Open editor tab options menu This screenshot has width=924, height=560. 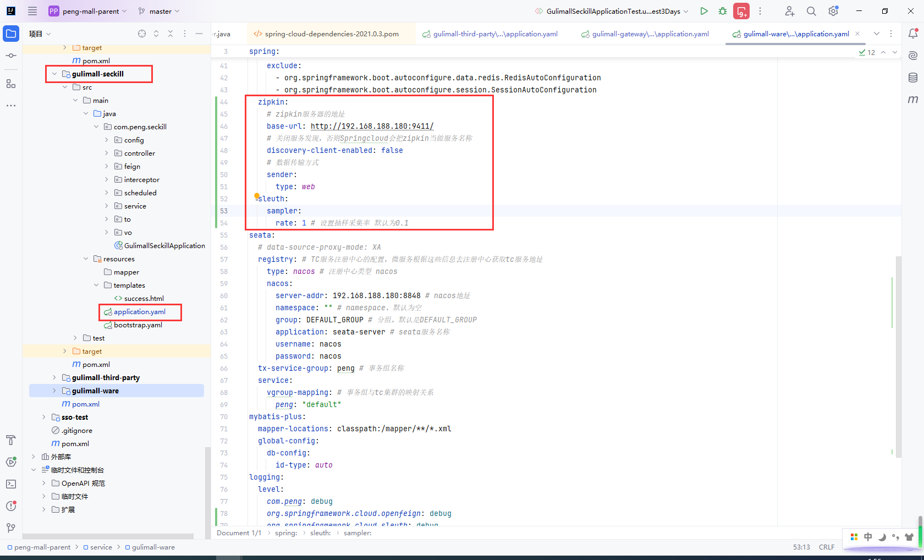pos(891,34)
